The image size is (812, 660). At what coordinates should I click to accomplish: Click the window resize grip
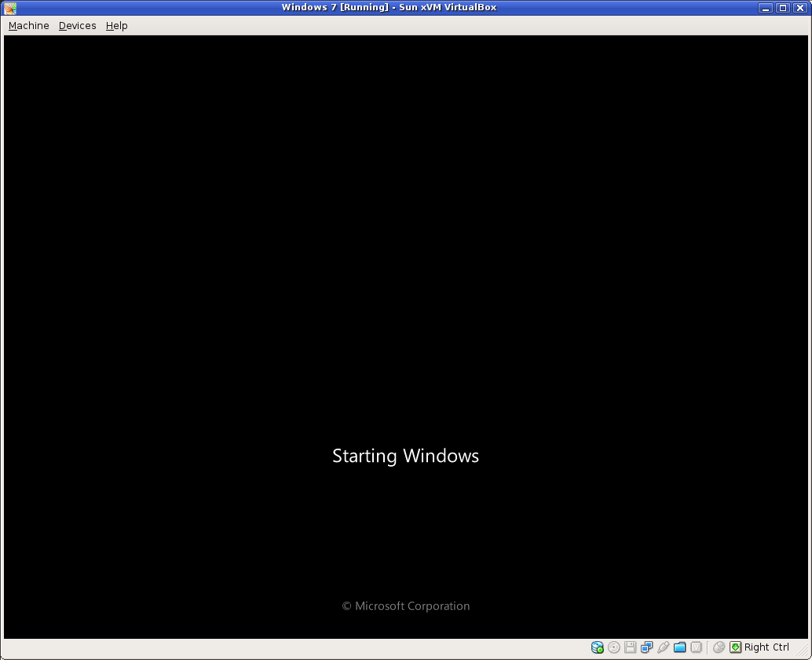click(x=805, y=654)
